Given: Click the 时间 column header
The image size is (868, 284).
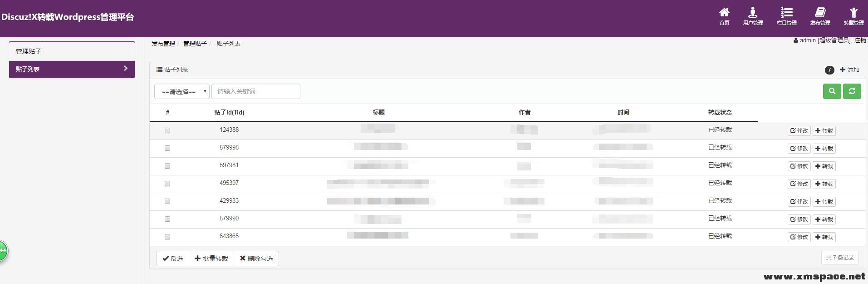Looking at the screenshot, I should pyautogui.click(x=623, y=113).
